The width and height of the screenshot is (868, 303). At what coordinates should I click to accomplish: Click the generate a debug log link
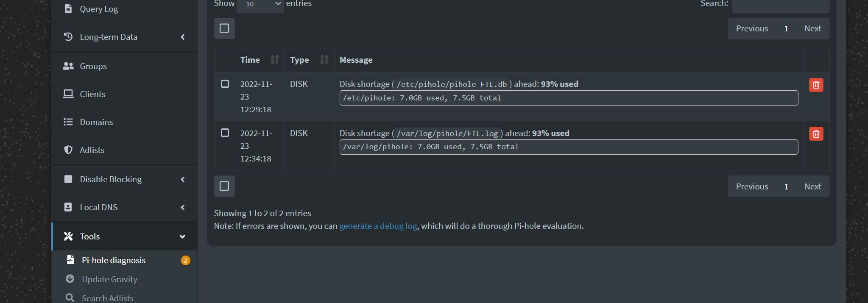(378, 226)
